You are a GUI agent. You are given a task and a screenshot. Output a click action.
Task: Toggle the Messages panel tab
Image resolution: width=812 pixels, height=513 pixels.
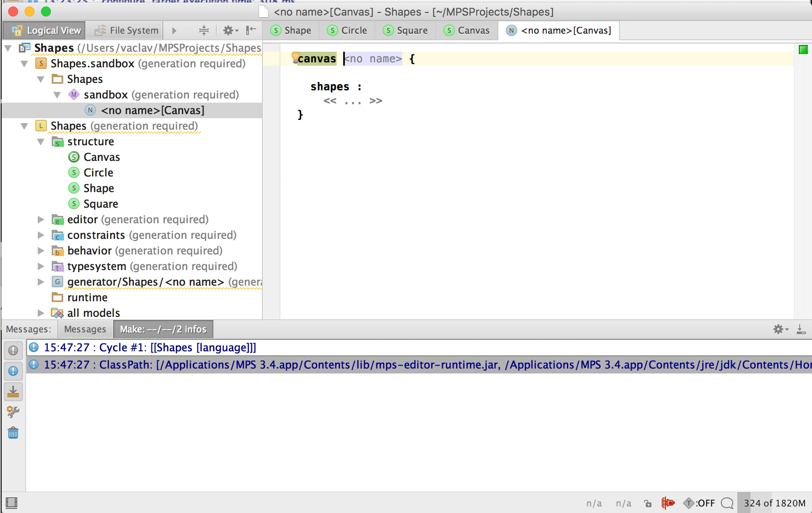(x=84, y=329)
